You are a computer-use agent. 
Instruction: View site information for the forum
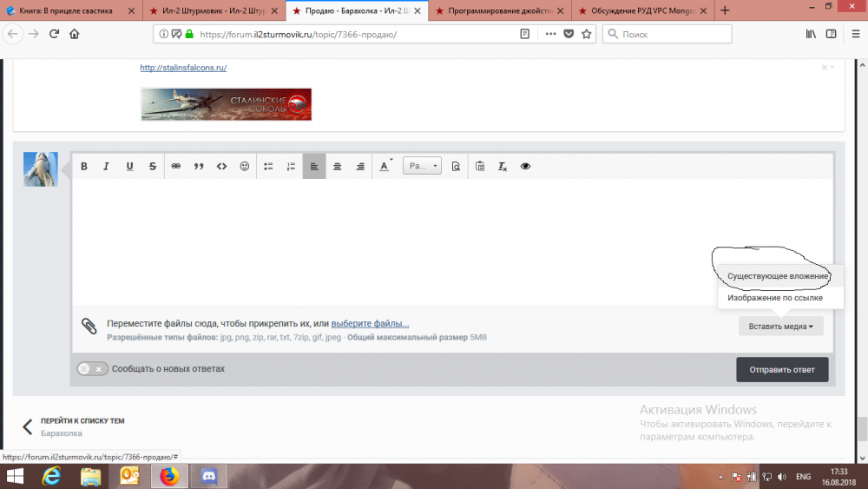pyautogui.click(x=164, y=35)
